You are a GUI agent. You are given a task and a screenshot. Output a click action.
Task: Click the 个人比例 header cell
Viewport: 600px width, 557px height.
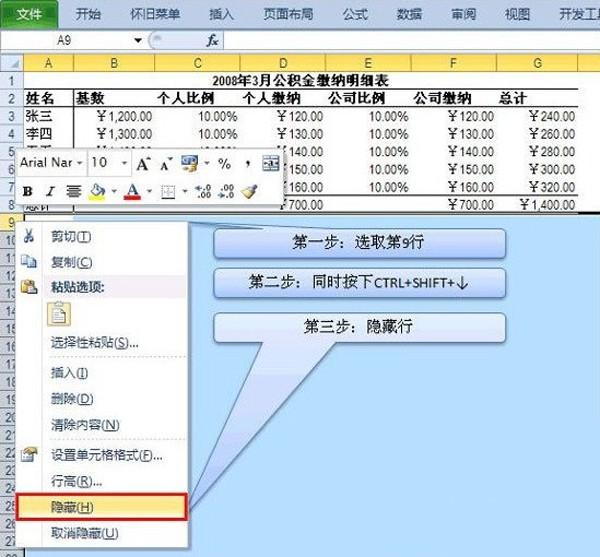pyautogui.click(x=197, y=98)
